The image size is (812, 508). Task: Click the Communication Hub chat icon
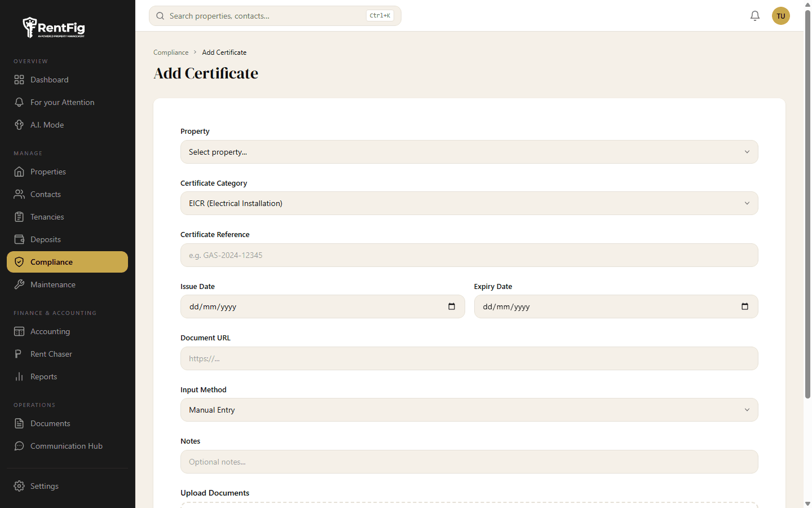pos(19,446)
